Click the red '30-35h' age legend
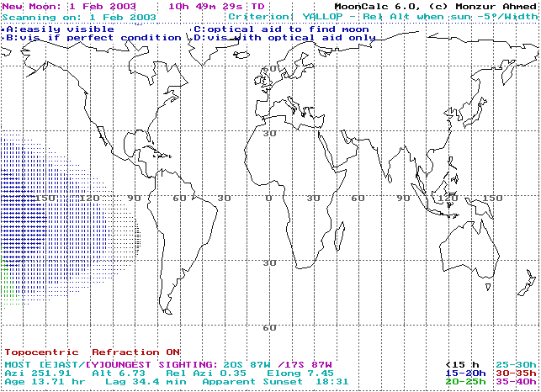Viewport: 541px width, 392px height. (516, 373)
